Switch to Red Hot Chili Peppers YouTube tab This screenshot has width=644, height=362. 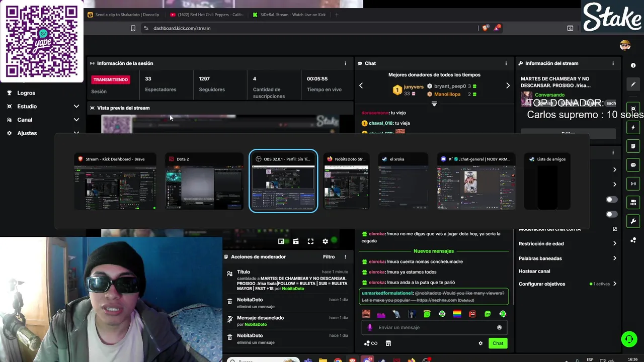207,15
